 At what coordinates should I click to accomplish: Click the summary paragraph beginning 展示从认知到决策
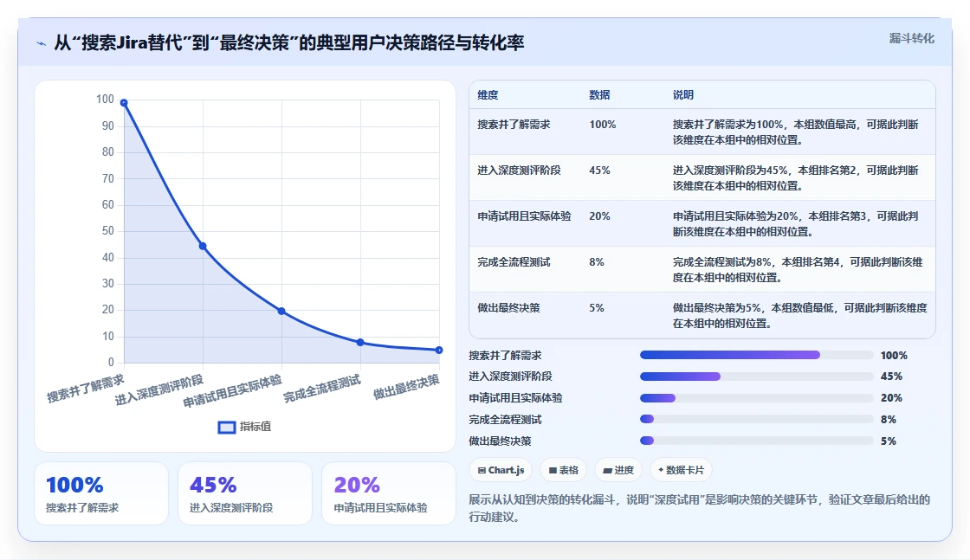tap(699, 508)
